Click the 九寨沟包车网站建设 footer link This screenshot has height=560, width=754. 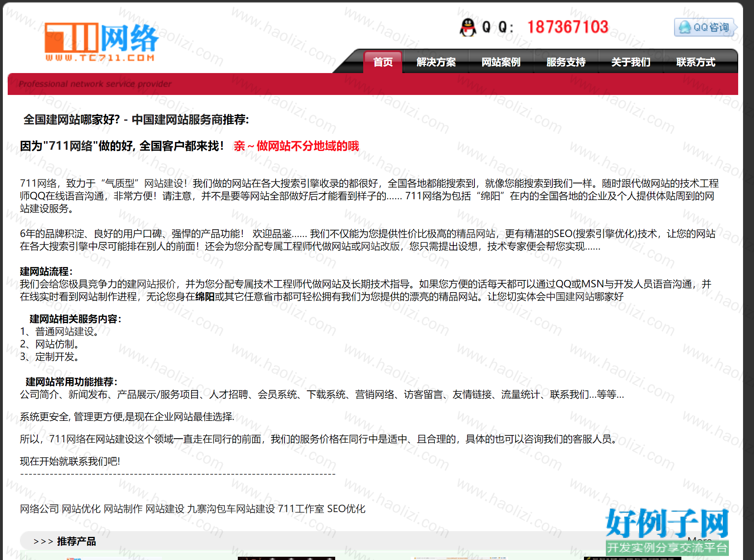231,509
